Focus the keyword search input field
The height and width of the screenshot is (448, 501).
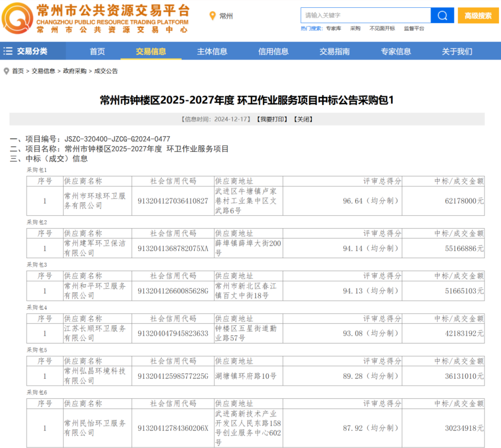point(366,15)
